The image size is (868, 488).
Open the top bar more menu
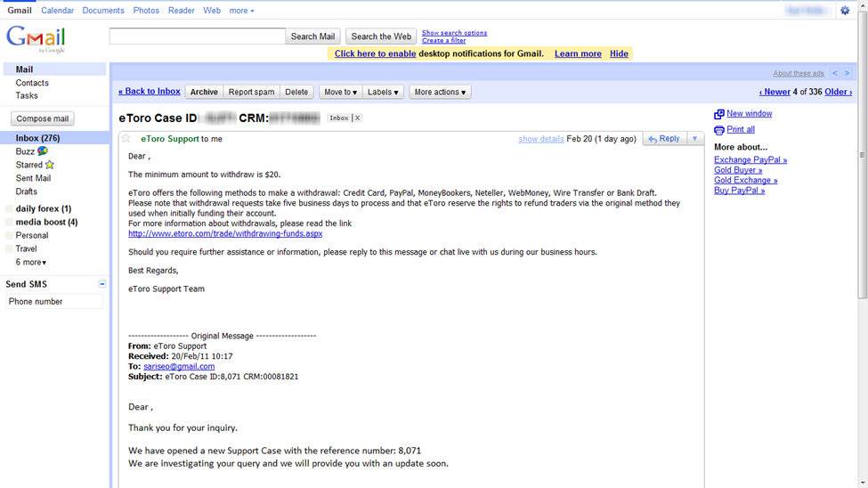[x=241, y=11]
